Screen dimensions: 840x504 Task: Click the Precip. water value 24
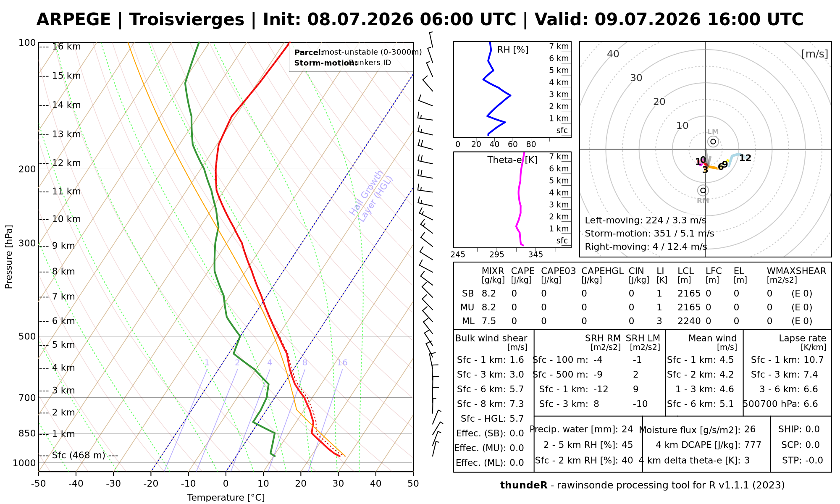pyautogui.click(x=627, y=429)
